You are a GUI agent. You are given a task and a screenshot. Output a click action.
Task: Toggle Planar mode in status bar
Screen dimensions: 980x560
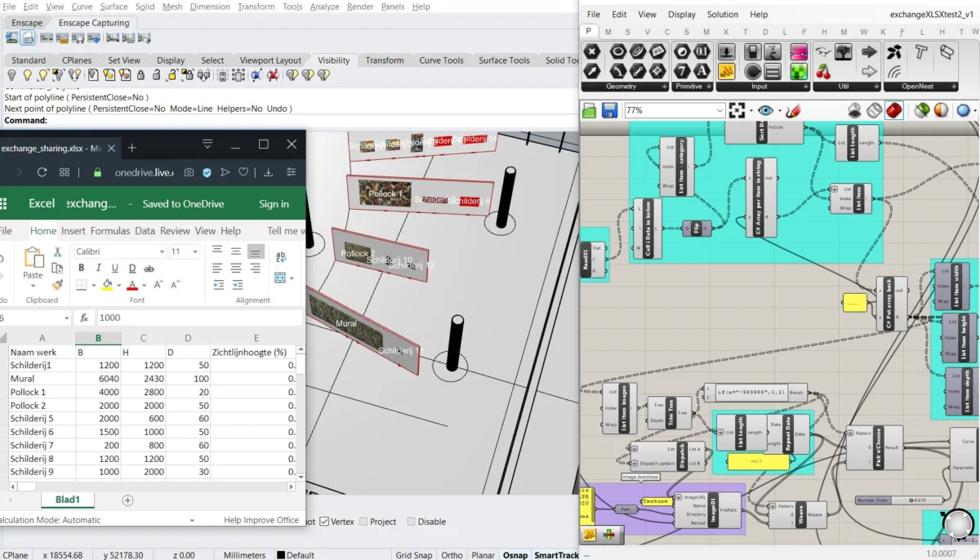tap(483, 555)
